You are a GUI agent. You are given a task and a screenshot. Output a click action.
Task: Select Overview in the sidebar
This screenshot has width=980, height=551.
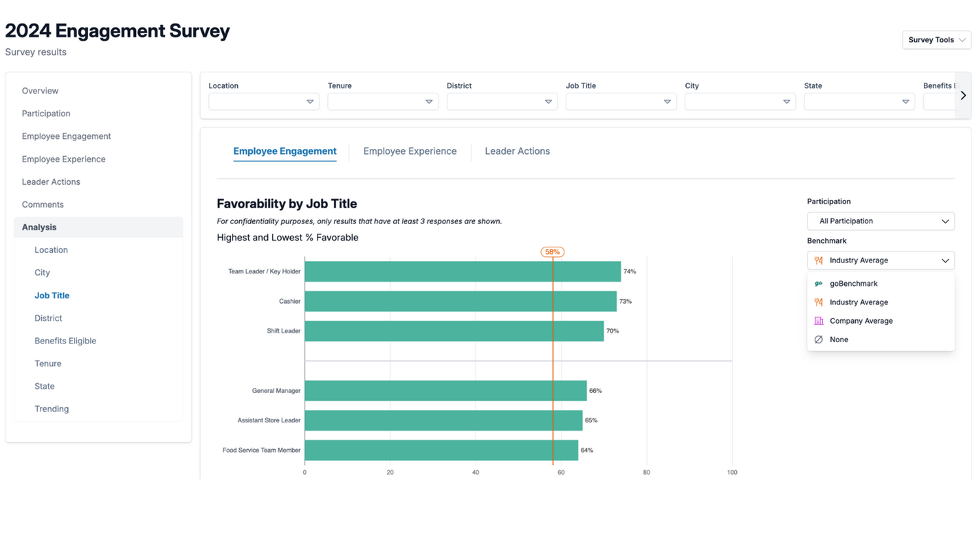tap(40, 91)
